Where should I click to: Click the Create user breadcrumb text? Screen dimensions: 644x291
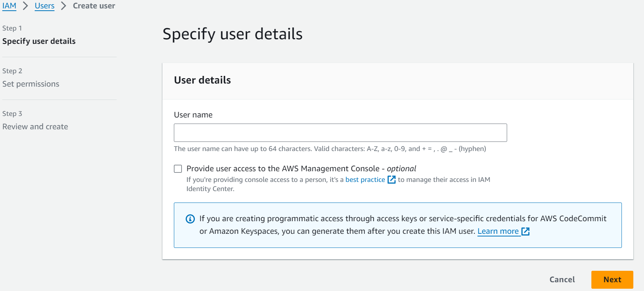point(94,6)
